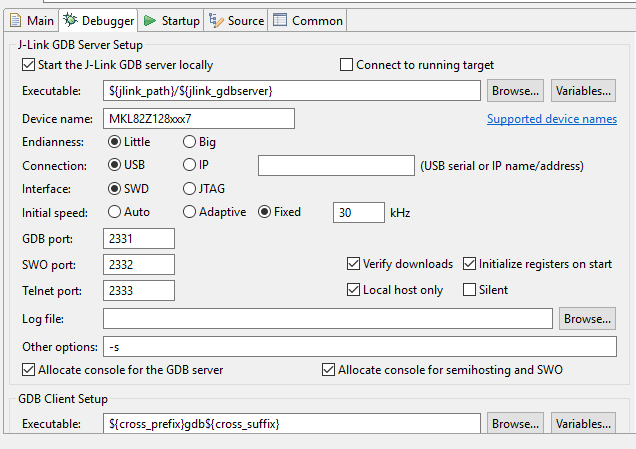Select Big endianness
The height and width of the screenshot is (449, 636).
point(190,142)
